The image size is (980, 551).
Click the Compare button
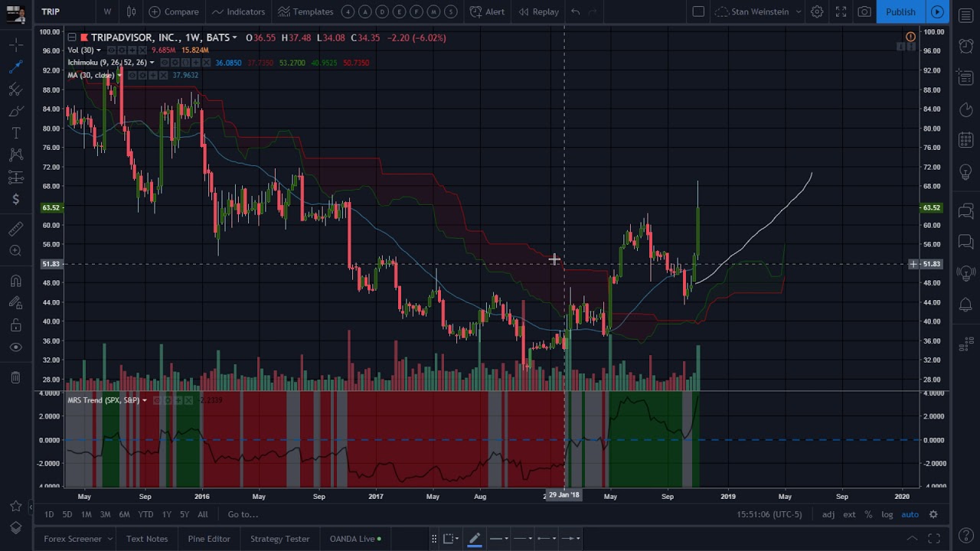(x=174, y=11)
